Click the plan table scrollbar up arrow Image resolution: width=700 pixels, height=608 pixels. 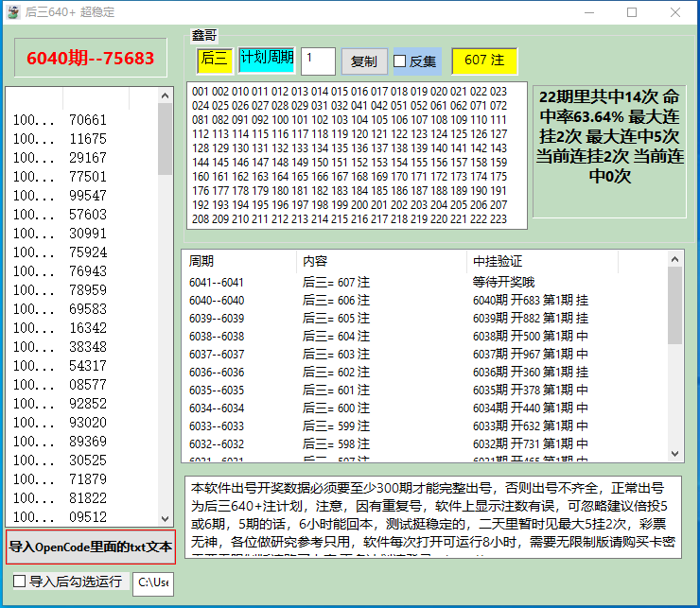pyautogui.click(x=675, y=259)
